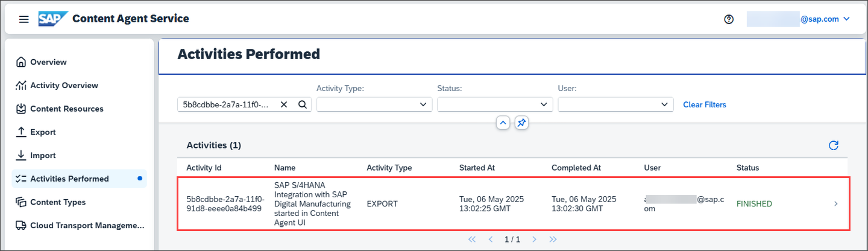Click the FINISHED status text
The width and height of the screenshot is (868, 251).
(x=754, y=204)
